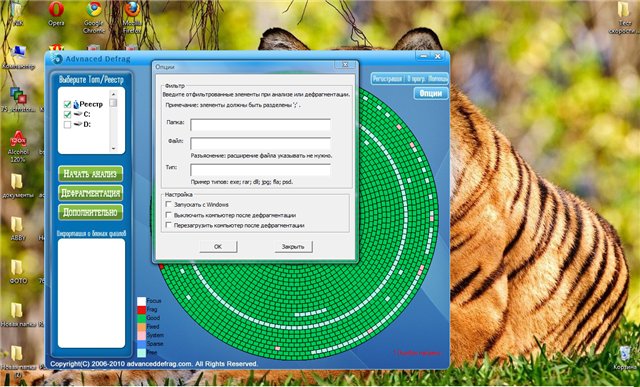
Task: Click the Закрыть button in the options dialog
Action: coord(293,247)
